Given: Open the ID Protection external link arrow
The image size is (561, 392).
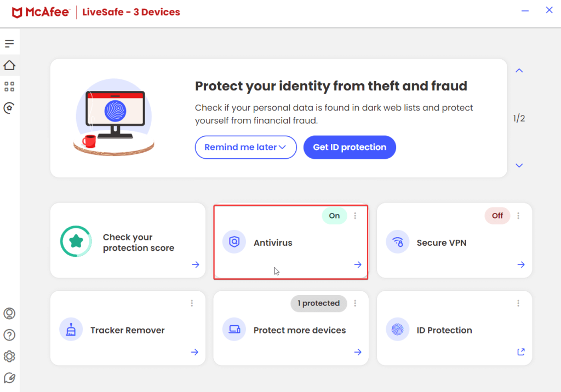Looking at the screenshot, I should point(521,352).
